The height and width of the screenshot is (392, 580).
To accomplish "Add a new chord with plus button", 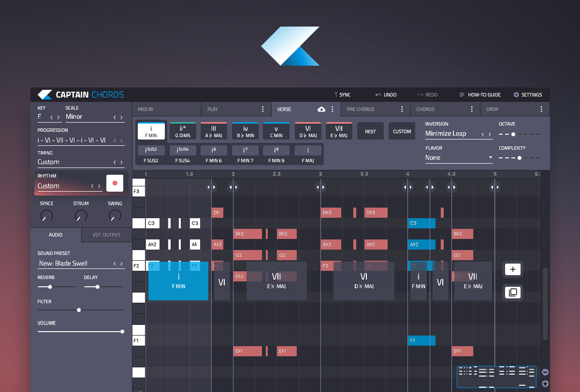I will [513, 269].
